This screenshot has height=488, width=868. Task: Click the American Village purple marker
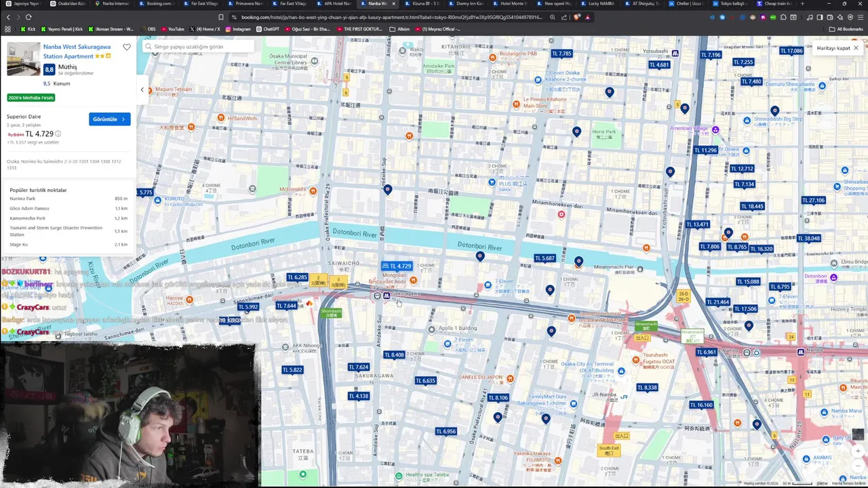click(x=715, y=129)
